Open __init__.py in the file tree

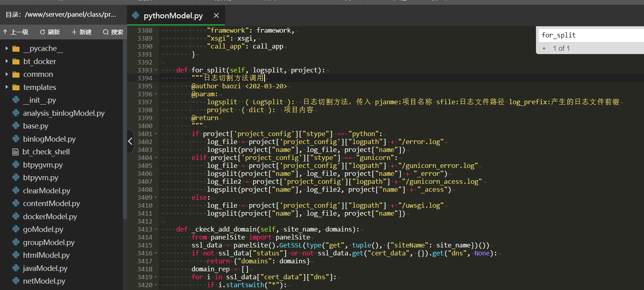pos(39,100)
